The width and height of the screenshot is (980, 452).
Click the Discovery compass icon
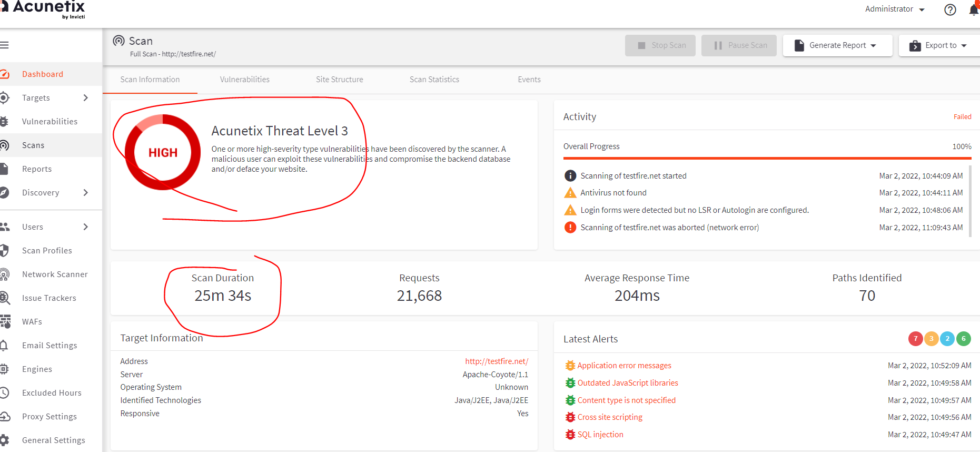5,193
